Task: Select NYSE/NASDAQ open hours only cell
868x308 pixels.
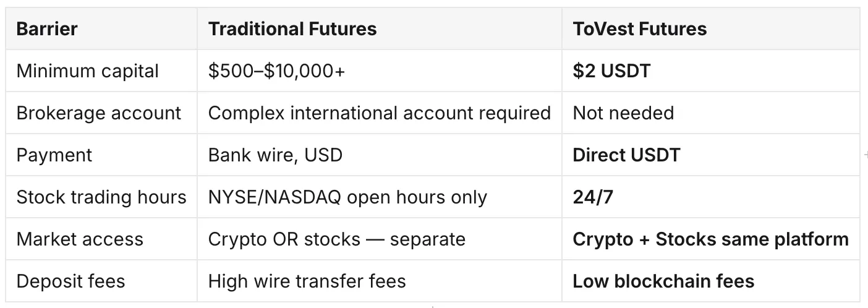Action: point(347,197)
